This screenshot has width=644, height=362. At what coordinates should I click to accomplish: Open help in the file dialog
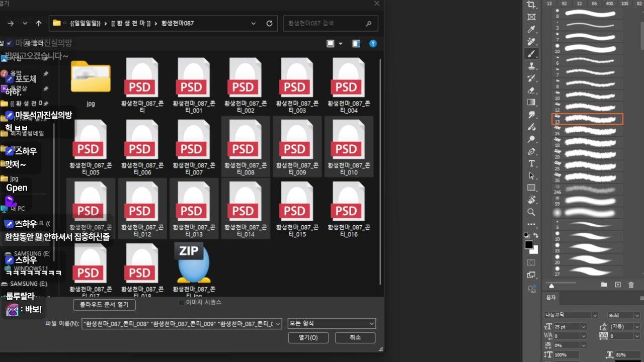(x=373, y=44)
